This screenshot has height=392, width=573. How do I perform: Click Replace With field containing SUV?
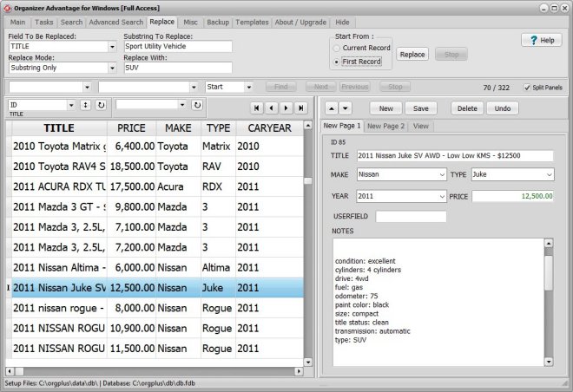178,68
